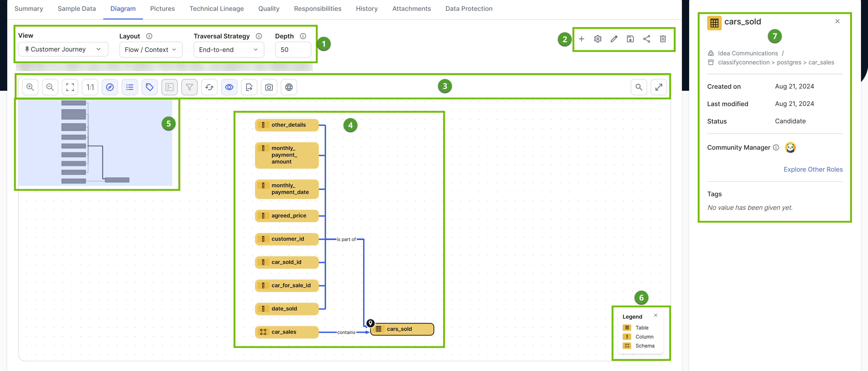
Task: Switch to the Technical Lineage tab
Action: pyautogui.click(x=217, y=8)
